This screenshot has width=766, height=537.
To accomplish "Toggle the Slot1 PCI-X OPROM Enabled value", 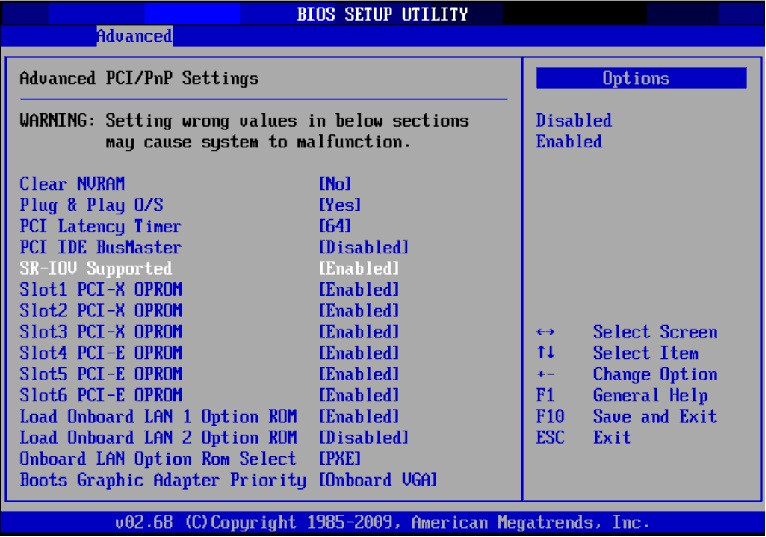I will point(359,289).
